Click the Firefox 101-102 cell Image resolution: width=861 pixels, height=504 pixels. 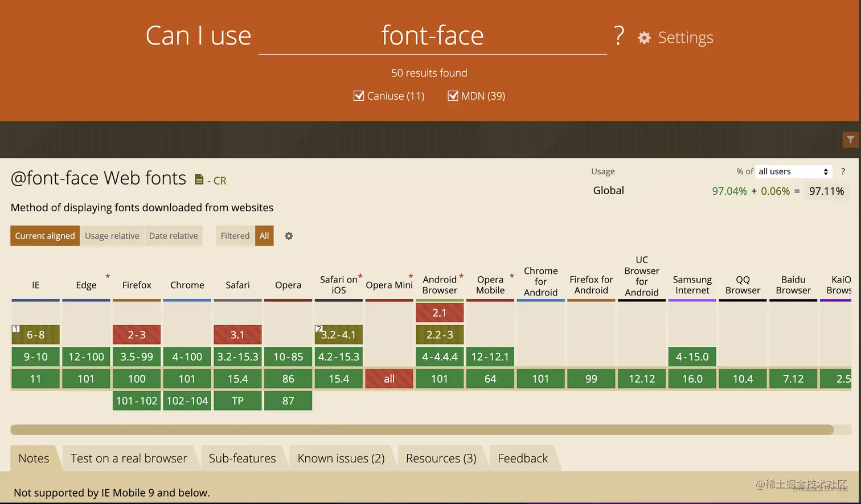point(137,401)
